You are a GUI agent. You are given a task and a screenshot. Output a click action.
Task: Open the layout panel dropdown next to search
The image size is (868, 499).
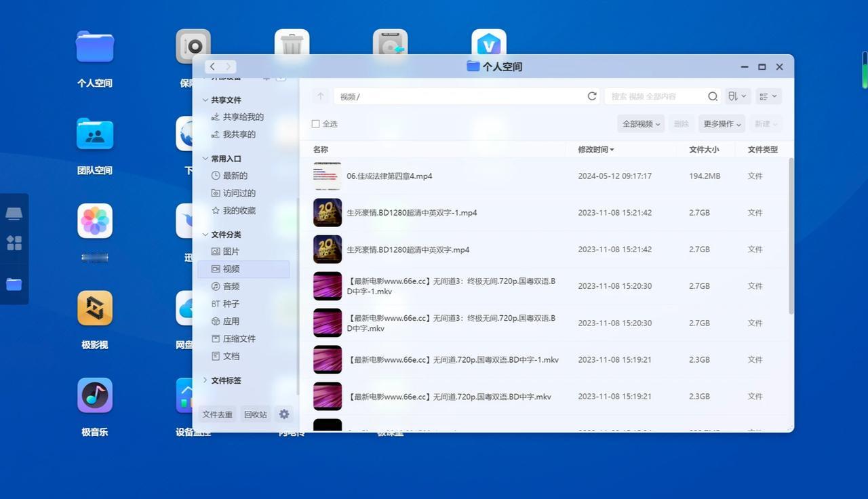pos(738,96)
